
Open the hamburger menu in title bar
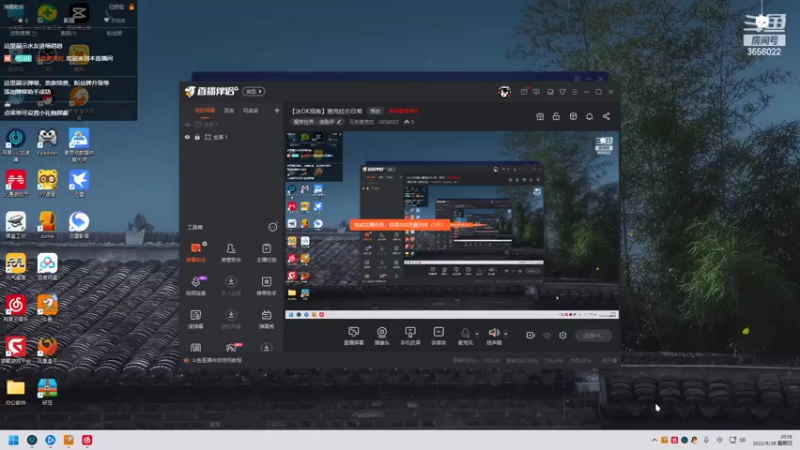pyautogui.click(x=574, y=92)
